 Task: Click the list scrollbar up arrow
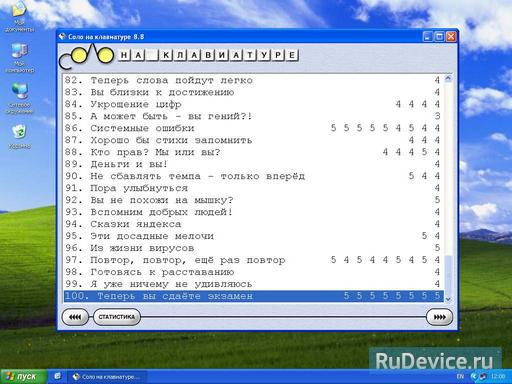click(448, 79)
